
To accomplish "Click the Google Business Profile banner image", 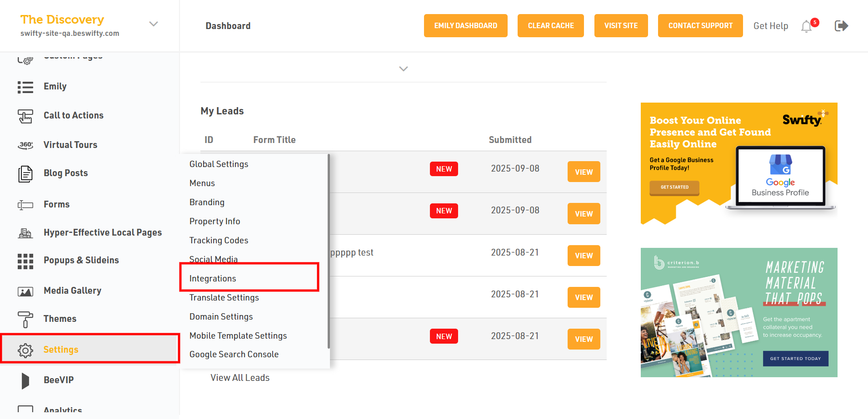I will 738,163.
